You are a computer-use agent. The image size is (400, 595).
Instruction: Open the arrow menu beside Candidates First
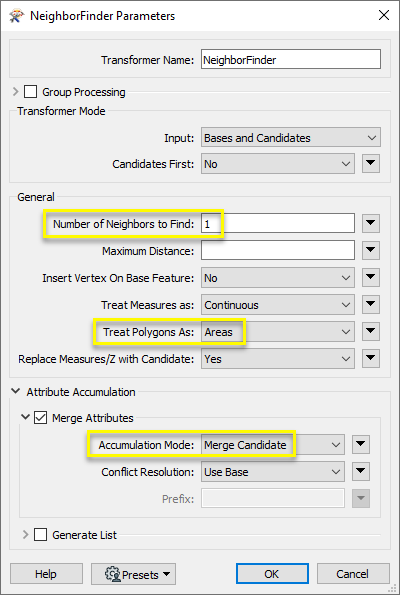tap(371, 164)
